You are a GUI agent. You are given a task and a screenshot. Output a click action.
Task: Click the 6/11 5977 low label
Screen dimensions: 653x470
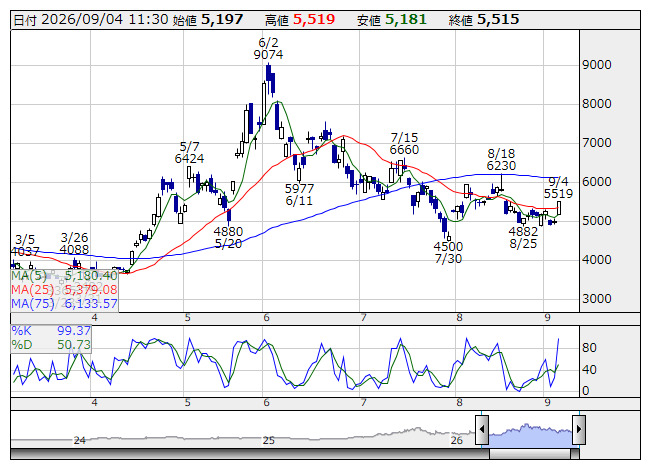click(x=299, y=194)
